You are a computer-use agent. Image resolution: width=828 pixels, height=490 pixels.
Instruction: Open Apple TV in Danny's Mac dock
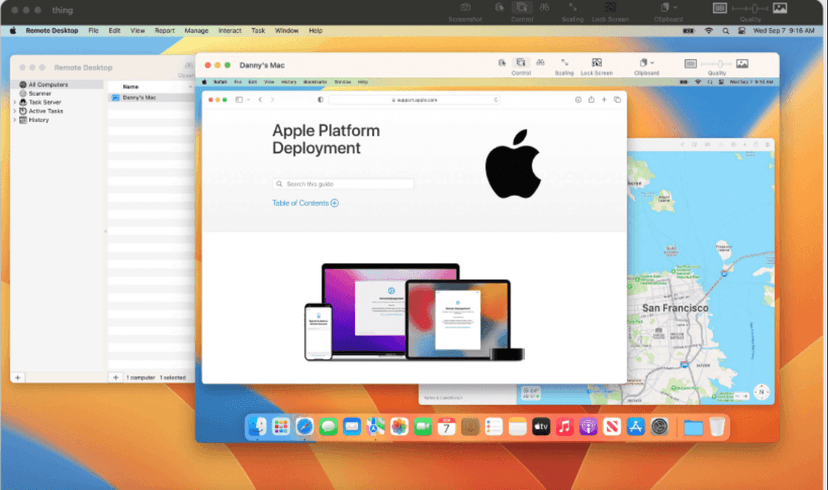tap(541, 427)
